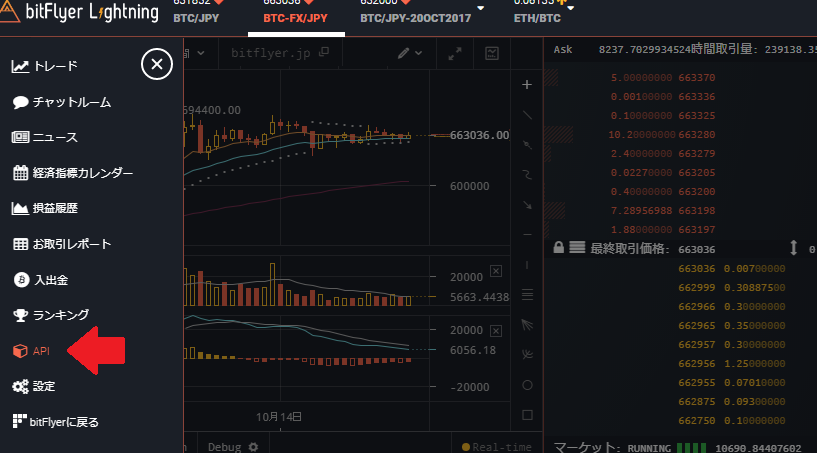The height and width of the screenshot is (453, 817).
Task: Select the horizontal line tool
Action: click(527, 235)
